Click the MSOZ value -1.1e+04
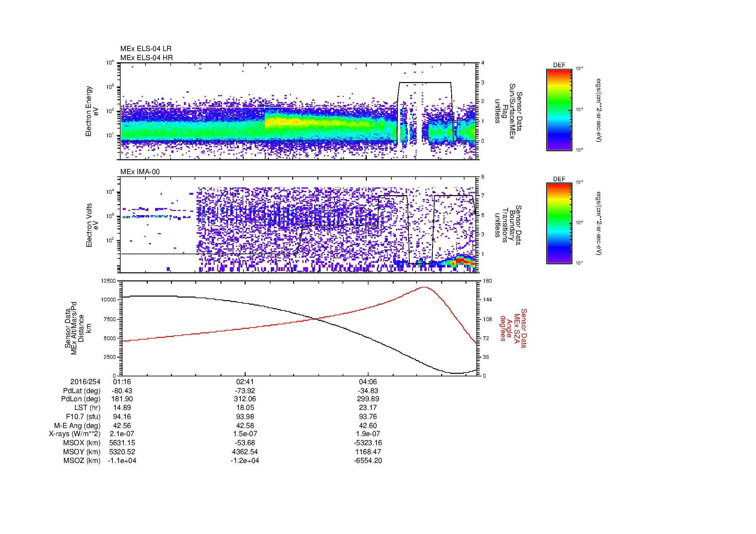This screenshot has height=534, width=756. [122, 461]
